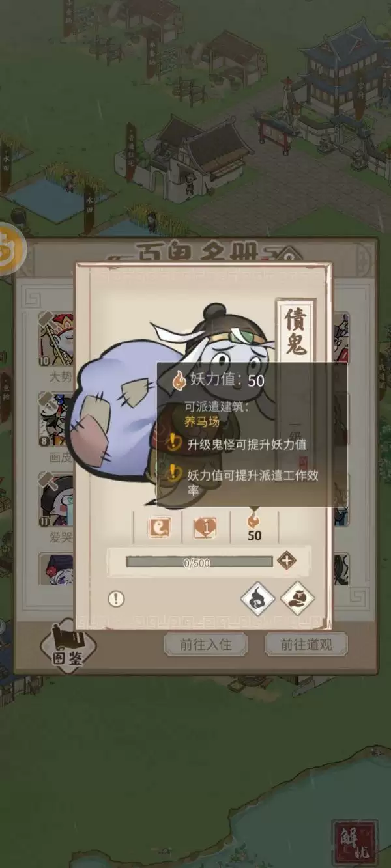The width and height of the screenshot is (391, 868).
Task: Select the 大势 ghost portrait in the list
Action: [x=57, y=340]
